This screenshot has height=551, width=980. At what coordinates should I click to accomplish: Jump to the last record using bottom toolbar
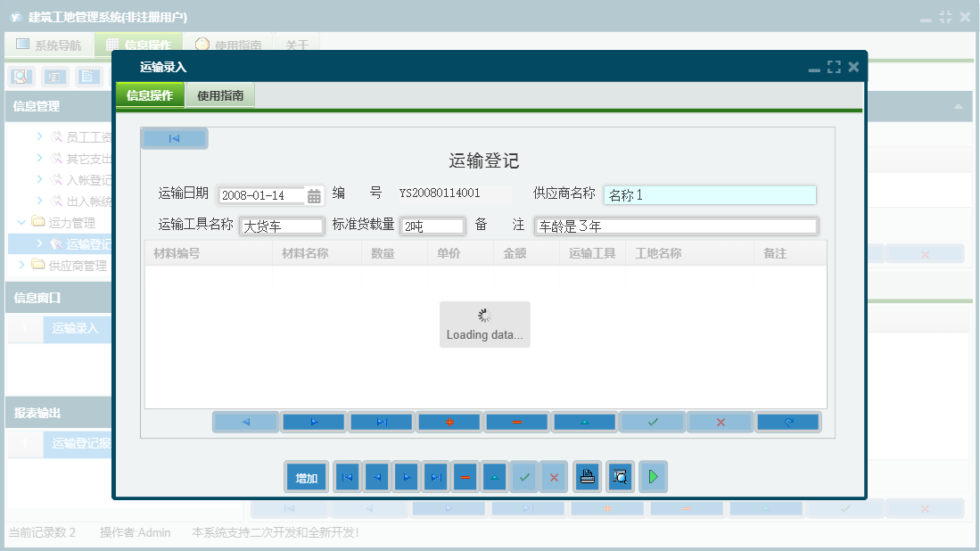pyautogui.click(x=435, y=476)
